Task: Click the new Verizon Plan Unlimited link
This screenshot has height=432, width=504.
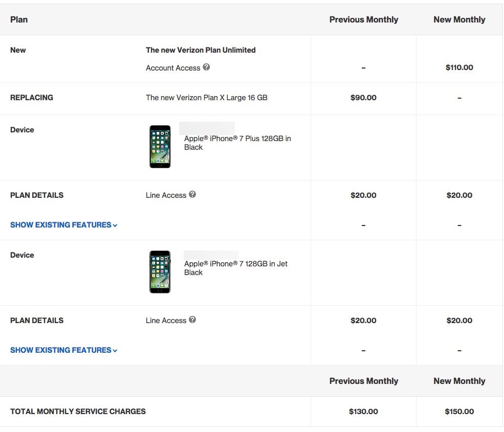Action: [201, 50]
